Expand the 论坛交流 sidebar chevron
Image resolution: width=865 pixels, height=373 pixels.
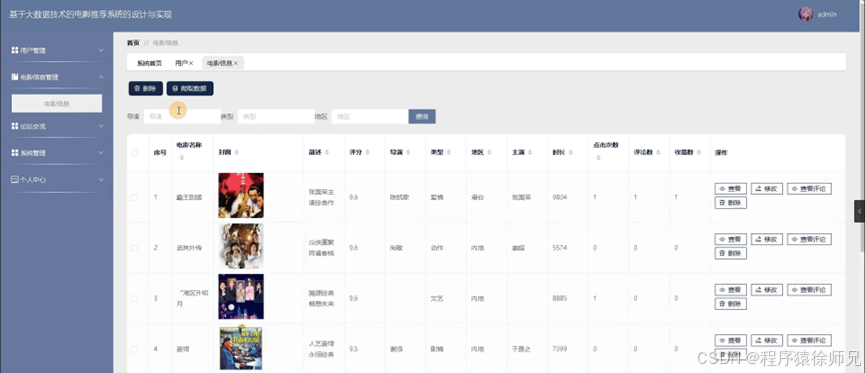101,126
